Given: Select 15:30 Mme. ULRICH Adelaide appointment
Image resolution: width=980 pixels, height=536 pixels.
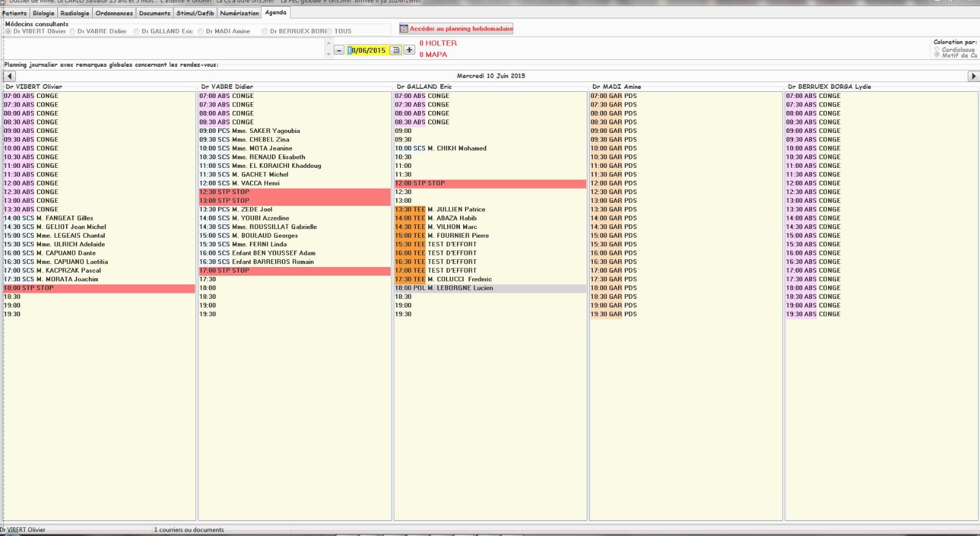Looking at the screenshot, I should (x=99, y=244).
